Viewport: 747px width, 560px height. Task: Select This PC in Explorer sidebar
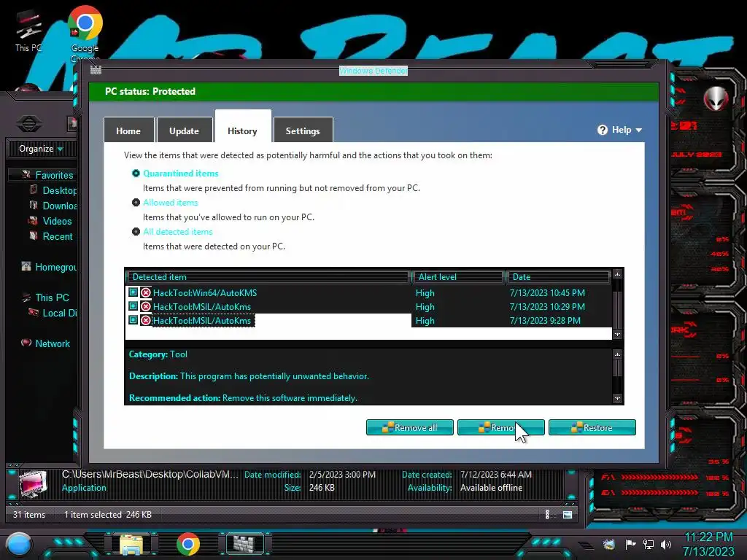tap(52, 297)
